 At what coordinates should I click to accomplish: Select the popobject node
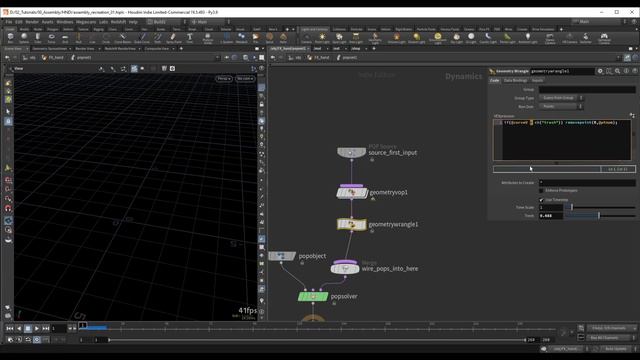click(x=282, y=256)
